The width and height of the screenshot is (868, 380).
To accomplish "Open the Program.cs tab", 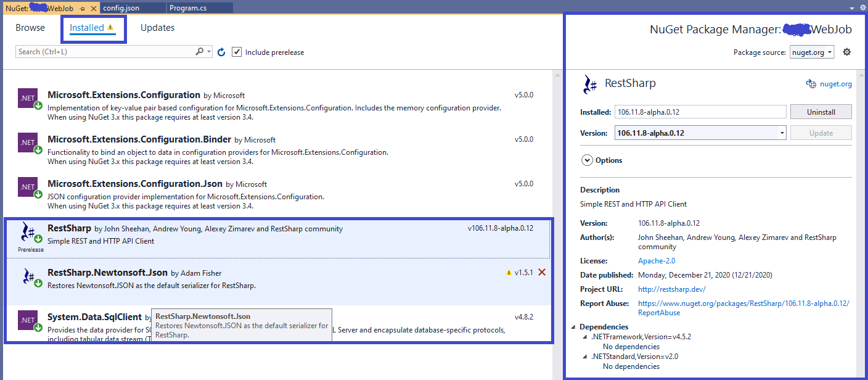I will 188,7.
